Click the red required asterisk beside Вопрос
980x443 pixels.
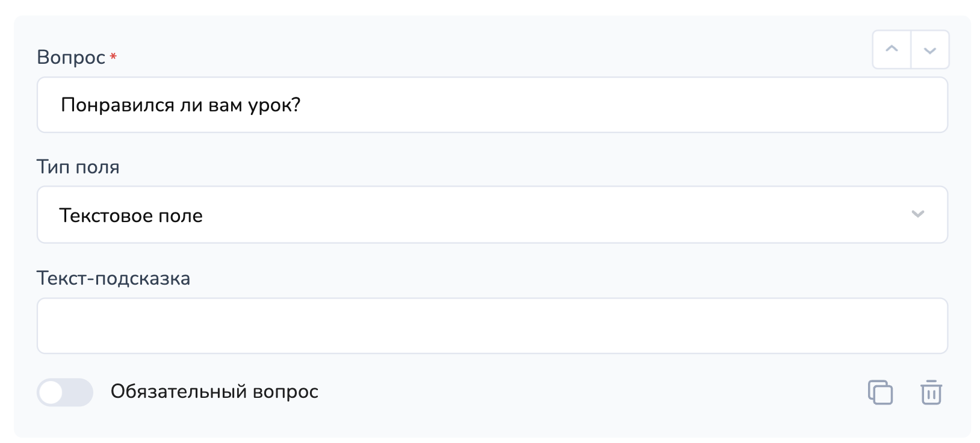point(113,57)
